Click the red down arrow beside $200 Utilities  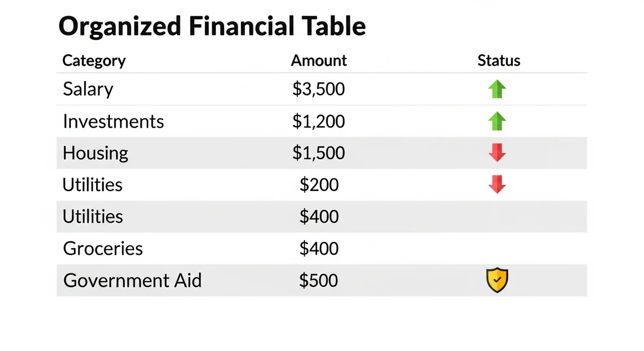coord(497,185)
